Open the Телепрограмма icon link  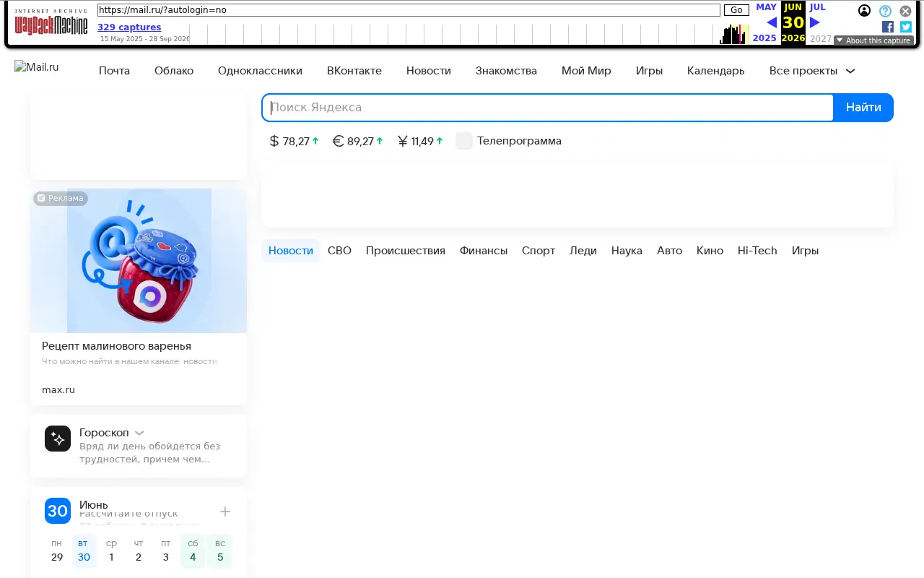(x=464, y=141)
